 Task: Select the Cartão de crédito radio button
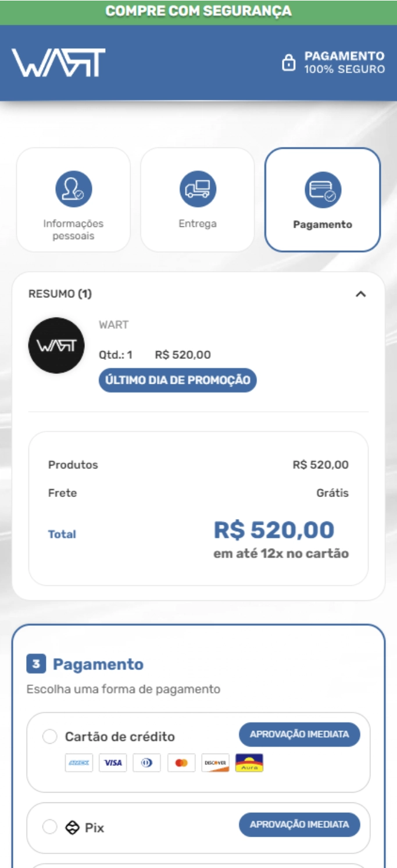(x=50, y=737)
